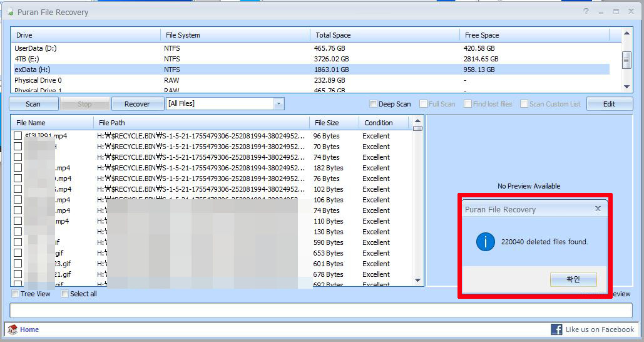Click the Edit button
The image size is (644, 342).
tap(609, 104)
